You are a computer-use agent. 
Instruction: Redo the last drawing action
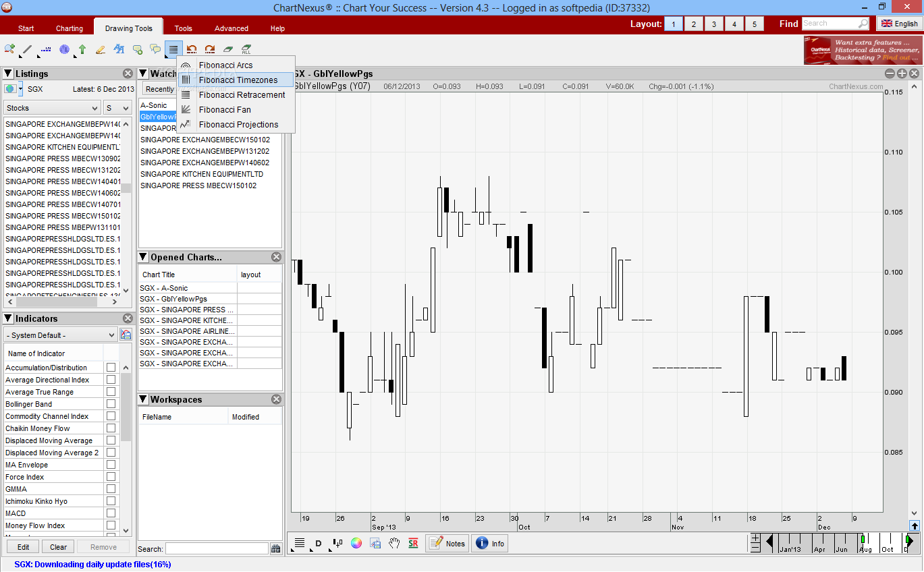[x=210, y=49]
